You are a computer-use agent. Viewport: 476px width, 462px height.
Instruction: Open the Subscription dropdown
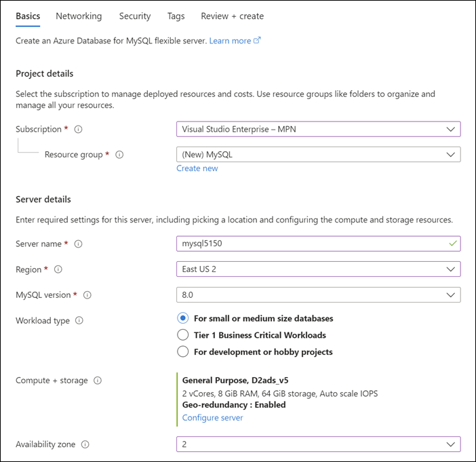pyautogui.click(x=317, y=129)
